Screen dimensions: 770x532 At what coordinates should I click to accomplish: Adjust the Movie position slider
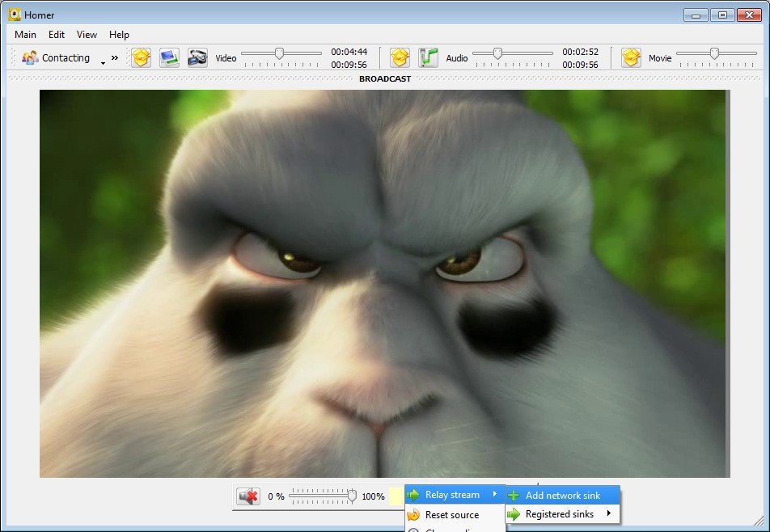717,57
